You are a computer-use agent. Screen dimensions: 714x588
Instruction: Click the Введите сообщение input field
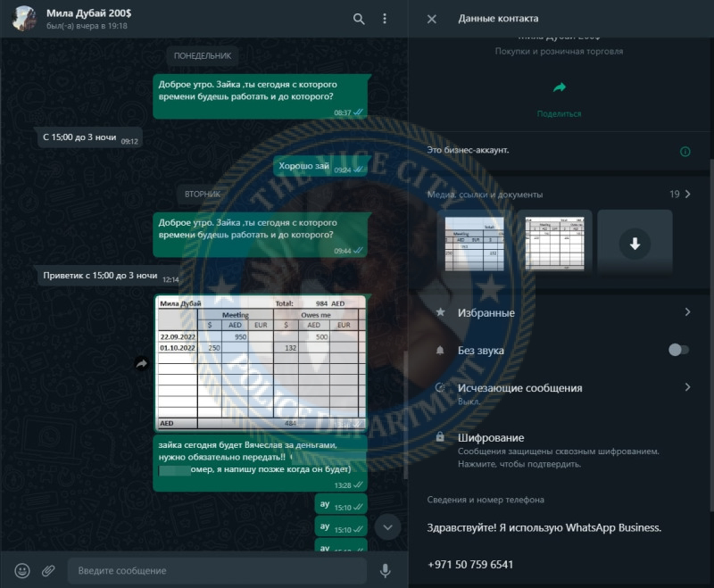[217, 571]
